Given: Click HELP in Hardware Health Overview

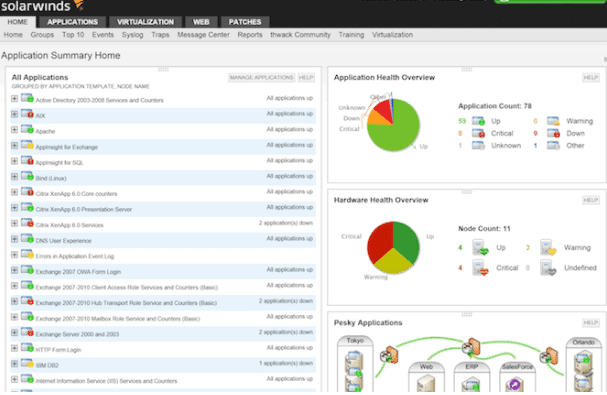Looking at the screenshot, I should point(591,200).
